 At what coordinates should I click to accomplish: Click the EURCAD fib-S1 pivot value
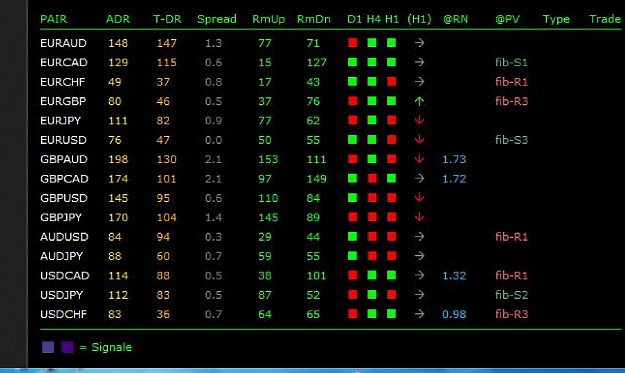point(511,63)
